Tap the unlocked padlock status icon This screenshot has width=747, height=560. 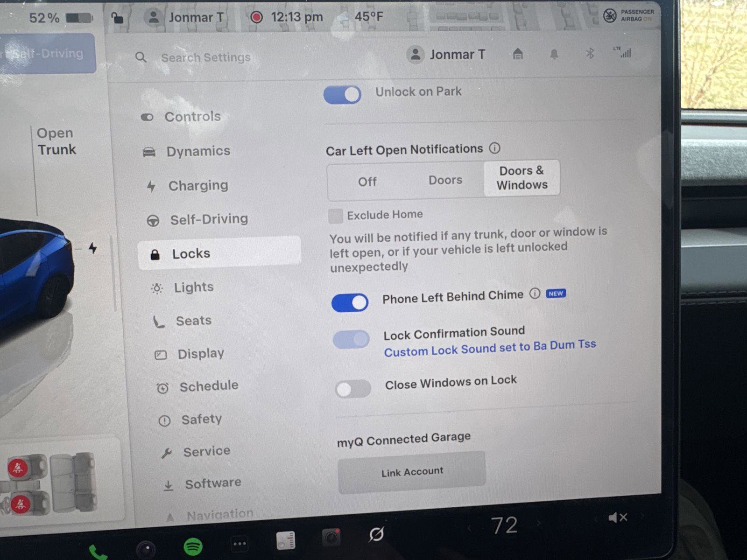tap(117, 18)
